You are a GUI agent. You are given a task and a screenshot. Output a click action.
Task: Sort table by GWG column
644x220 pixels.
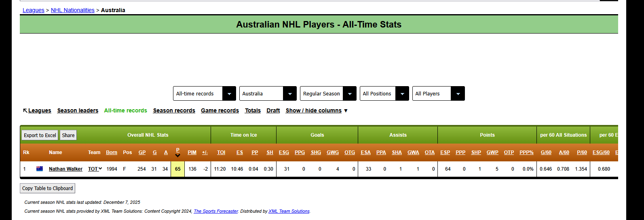333,152
